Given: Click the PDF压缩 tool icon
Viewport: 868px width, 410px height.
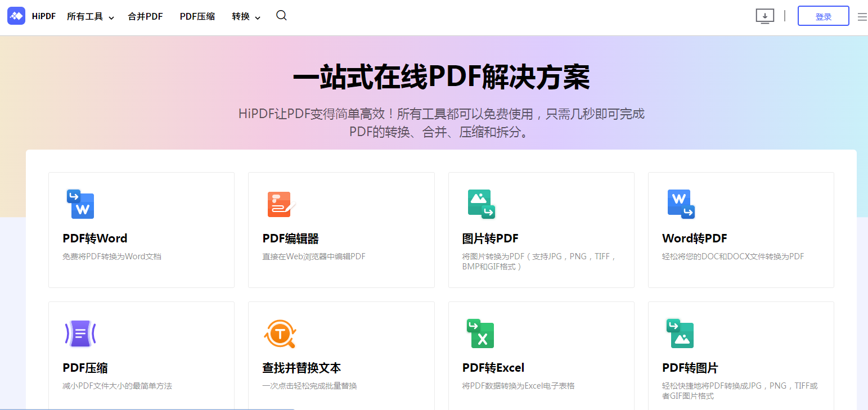Looking at the screenshot, I should (x=80, y=334).
